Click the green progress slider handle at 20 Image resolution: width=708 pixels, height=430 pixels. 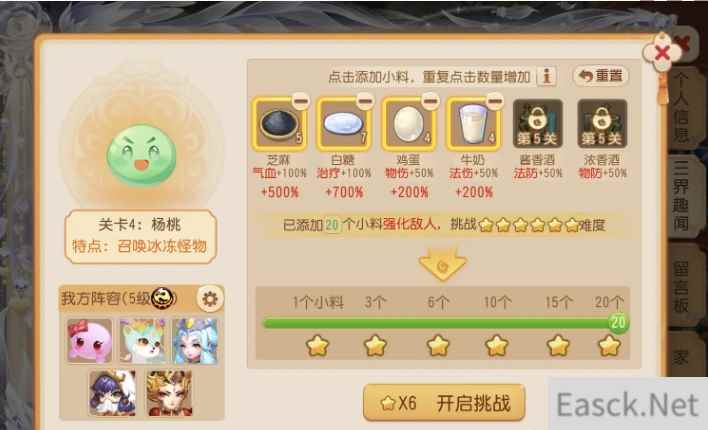point(618,322)
